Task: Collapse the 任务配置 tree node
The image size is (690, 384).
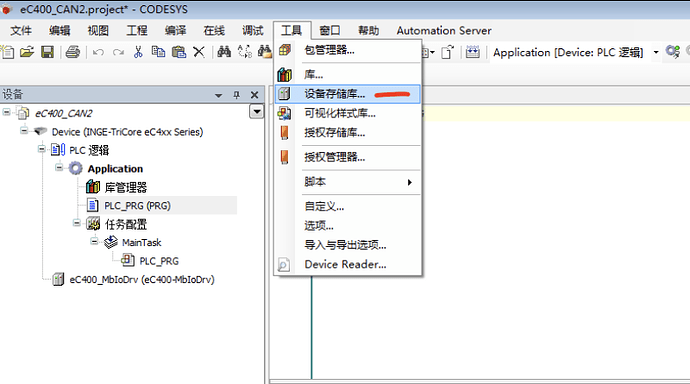Action: tap(77, 223)
